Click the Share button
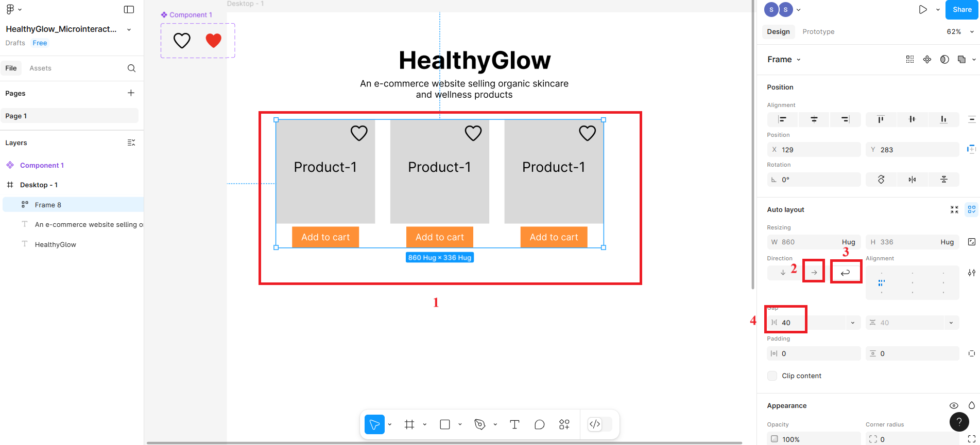The image size is (980, 445). click(x=961, y=10)
